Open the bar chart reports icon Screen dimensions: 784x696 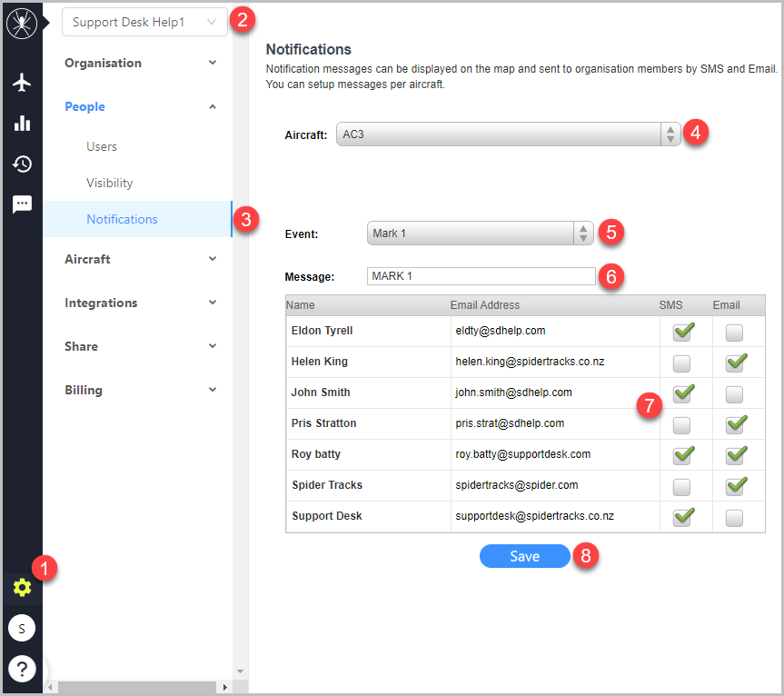pyautogui.click(x=22, y=124)
